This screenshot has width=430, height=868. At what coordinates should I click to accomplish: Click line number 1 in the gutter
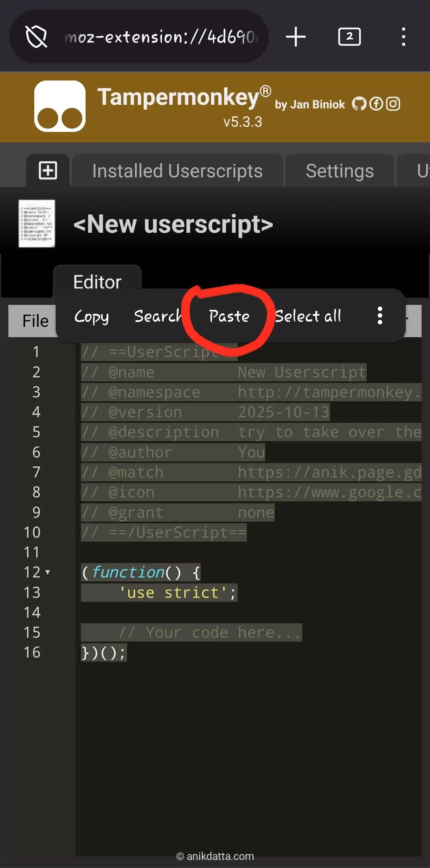coord(36,352)
